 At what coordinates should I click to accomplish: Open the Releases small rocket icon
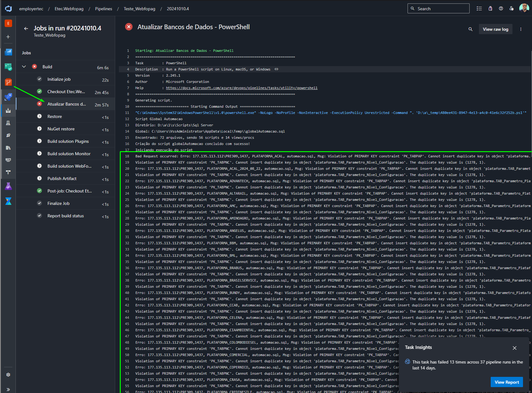[x=8, y=135]
